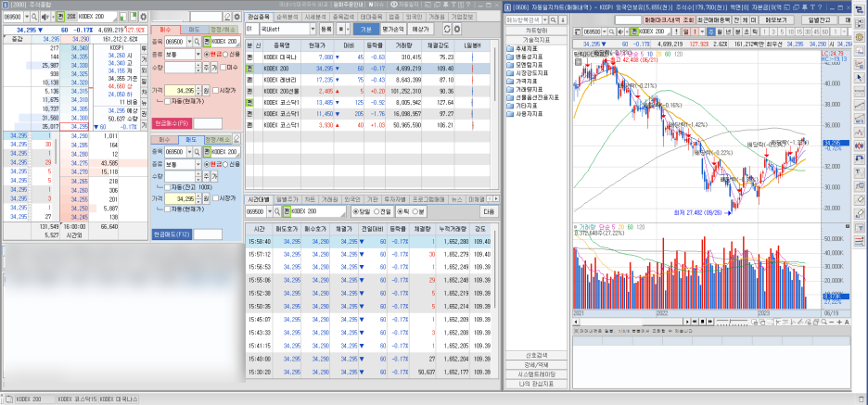This screenshot has width=868, height=405.
Task: Open the order panel settings gear icon
Action: tap(236, 18)
